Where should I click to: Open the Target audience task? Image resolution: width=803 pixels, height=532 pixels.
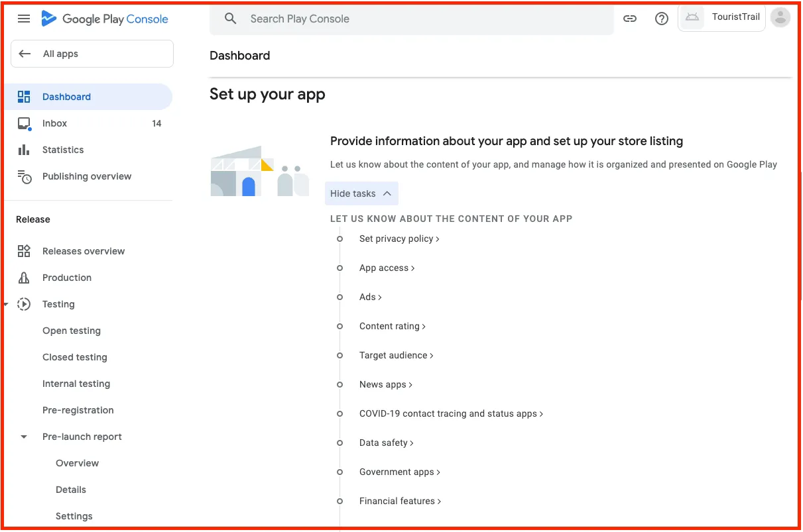pos(397,355)
